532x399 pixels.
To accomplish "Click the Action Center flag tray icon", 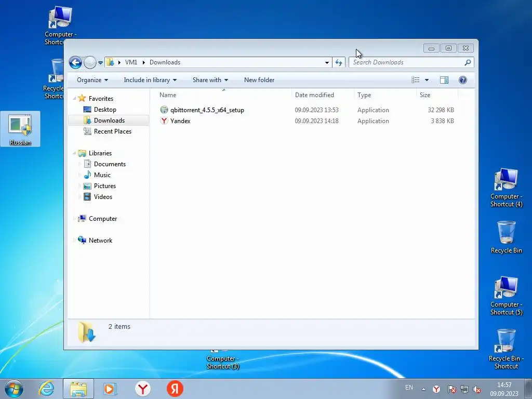I will pos(451,389).
